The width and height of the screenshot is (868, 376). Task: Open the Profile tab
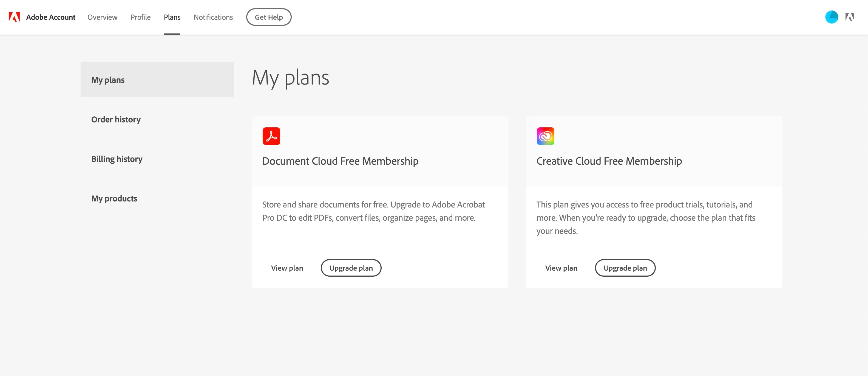[141, 17]
